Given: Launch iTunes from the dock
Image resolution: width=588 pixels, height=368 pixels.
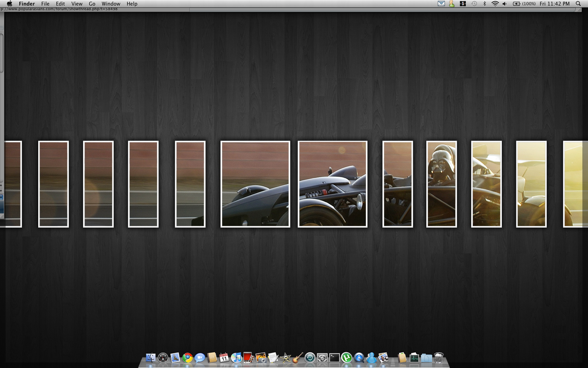Looking at the screenshot, I should point(236,357).
